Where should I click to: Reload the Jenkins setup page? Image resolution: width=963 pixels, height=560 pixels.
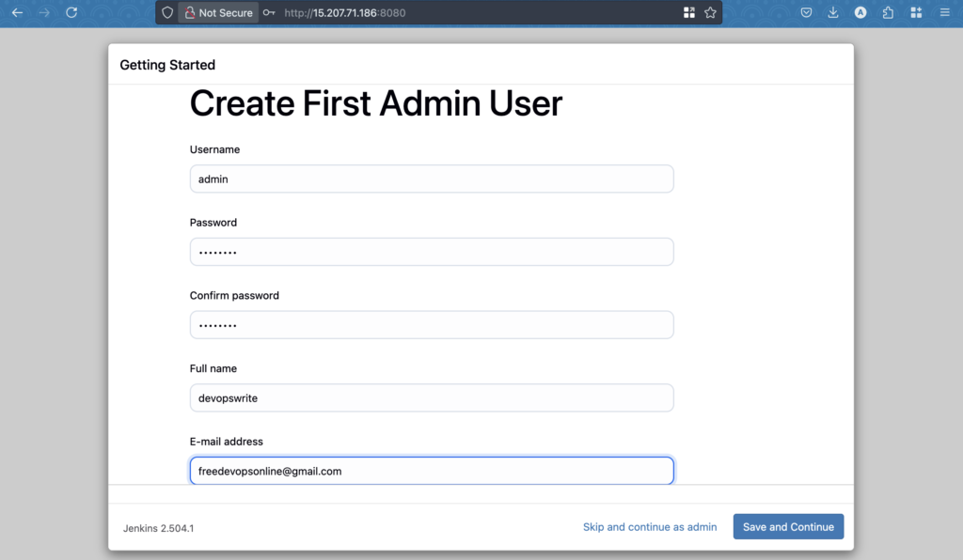click(x=71, y=12)
